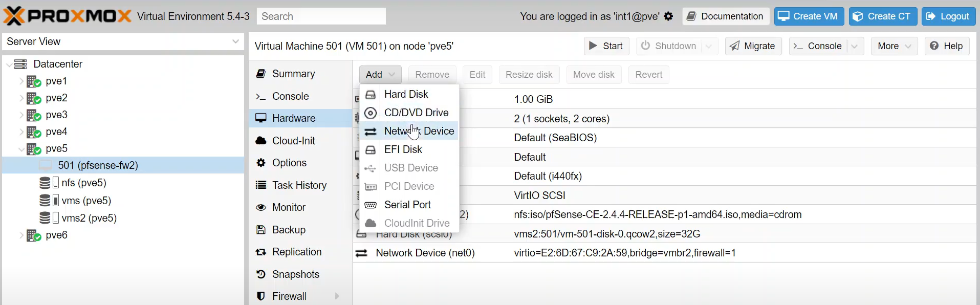This screenshot has height=305, width=980.
Task: Open the Summary tab
Action: (x=300, y=74)
